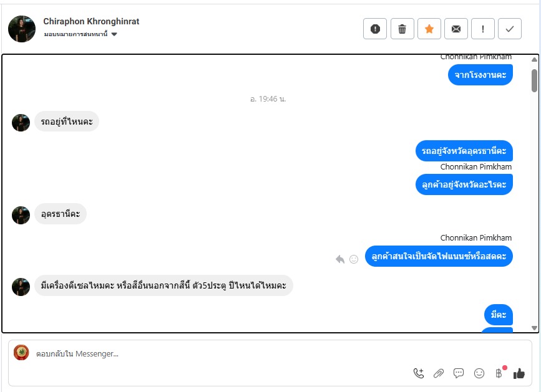Mark conversation unread with envelope icon
This screenshot has width=541, height=392.
(456, 29)
